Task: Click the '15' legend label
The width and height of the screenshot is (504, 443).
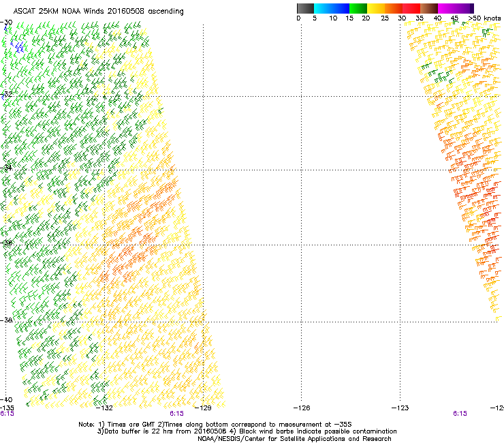Action: (349, 18)
